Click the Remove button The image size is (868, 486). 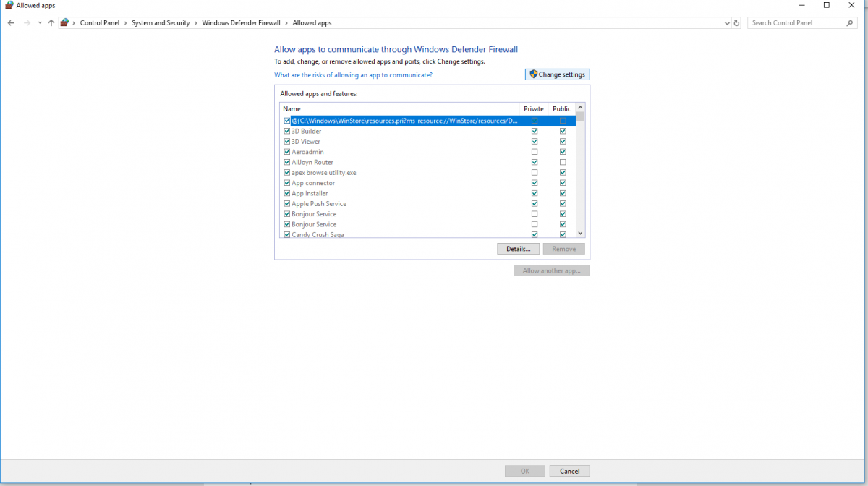[x=564, y=249]
